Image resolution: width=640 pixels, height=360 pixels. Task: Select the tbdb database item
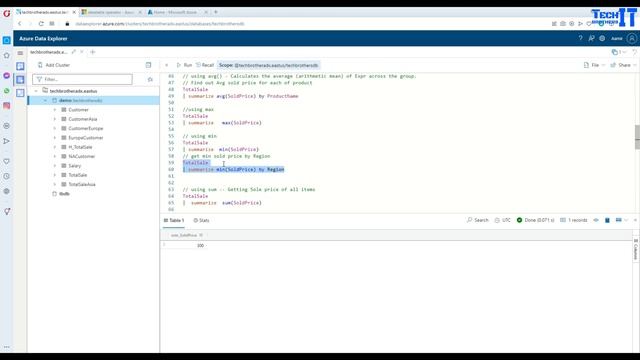64,193
